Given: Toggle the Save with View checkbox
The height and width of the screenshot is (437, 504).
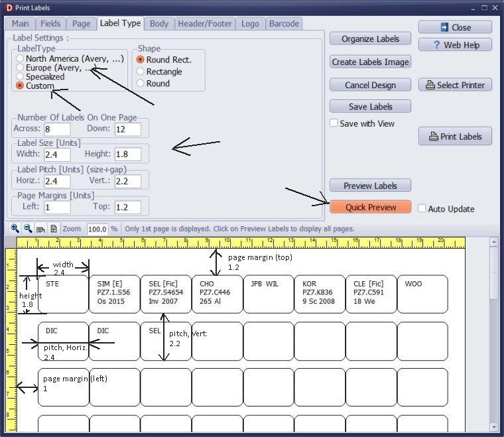Looking at the screenshot, I should pyautogui.click(x=334, y=123).
